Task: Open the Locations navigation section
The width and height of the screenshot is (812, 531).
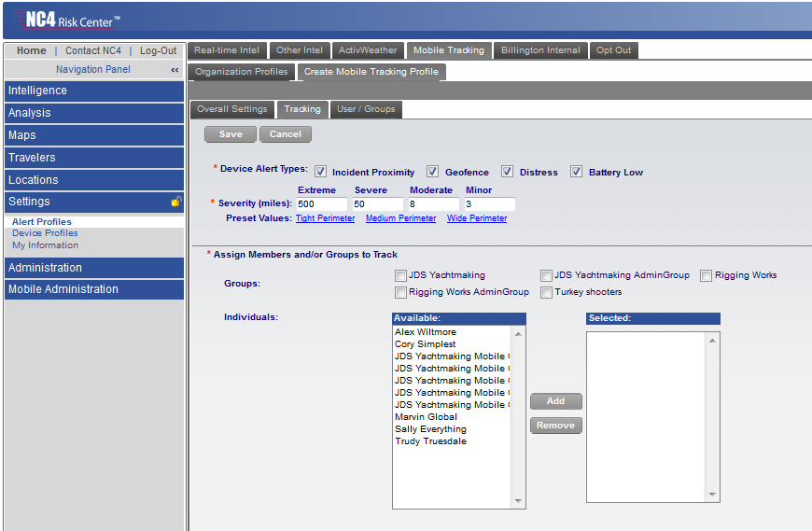Action: [94, 179]
